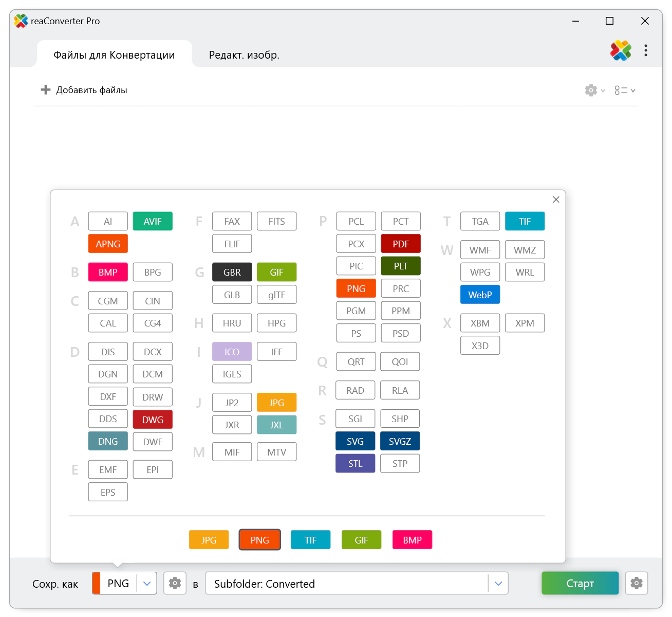Screen dimensions: 672x617
Task: Open the list view options icon
Action: [x=625, y=90]
